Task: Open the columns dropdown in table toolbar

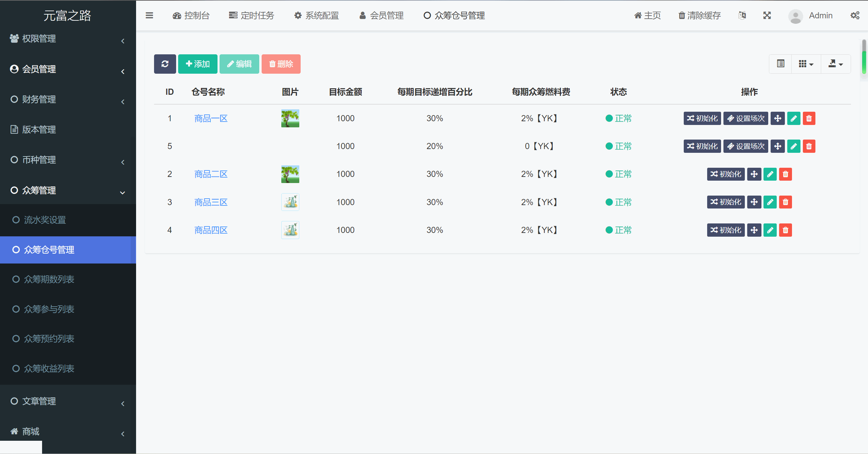Action: pyautogui.click(x=806, y=64)
